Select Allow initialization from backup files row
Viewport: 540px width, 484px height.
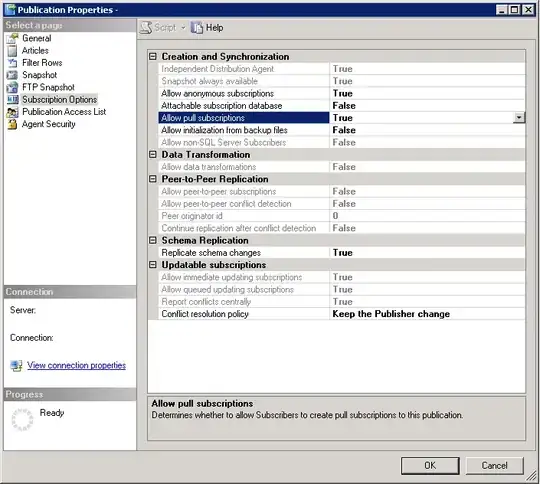click(342, 130)
